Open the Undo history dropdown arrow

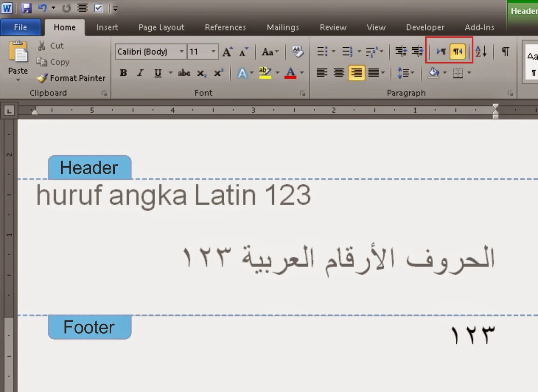tap(53, 8)
